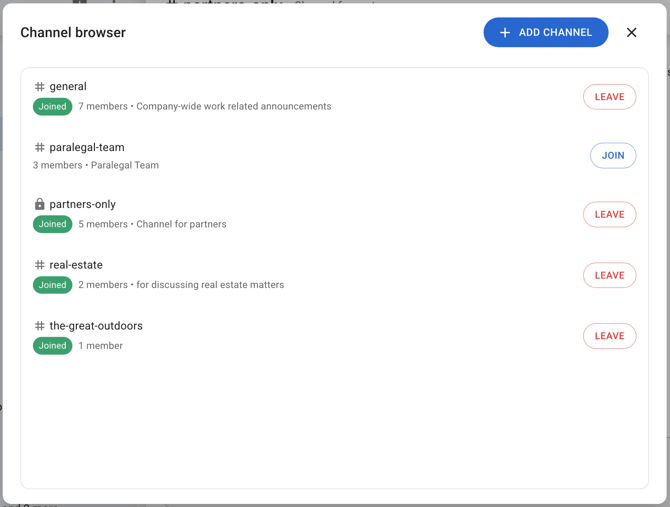The width and height of the screenshot is (670, 507).
Task: Open the general channel name
Action: point(68,87)
